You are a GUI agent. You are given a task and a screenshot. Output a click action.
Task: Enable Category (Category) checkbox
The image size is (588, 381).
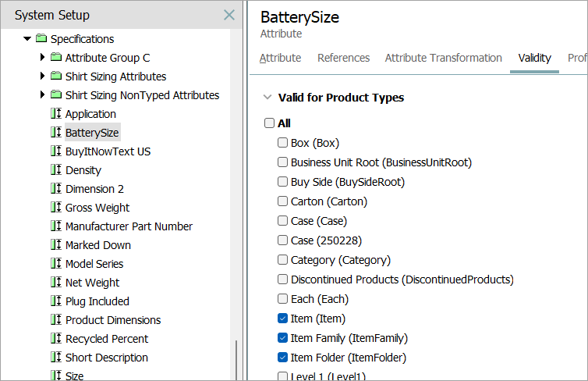(x=282, y=260)
